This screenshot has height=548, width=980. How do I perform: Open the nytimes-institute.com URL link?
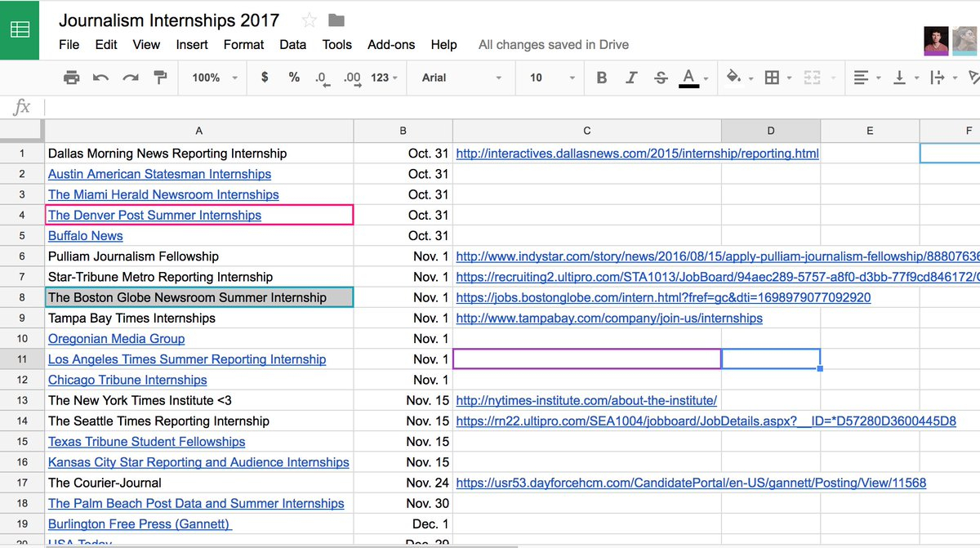click(x=586, y=400)
